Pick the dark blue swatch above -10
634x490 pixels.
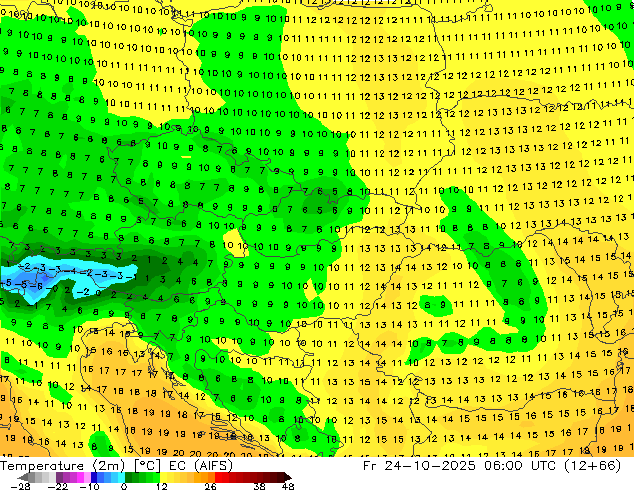[94, 477]
